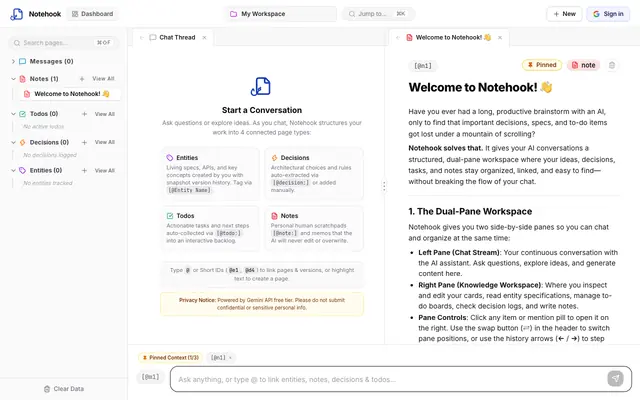Remove [@n1] from pinned context
Viewport: 640px width, 400px height.
230,358
